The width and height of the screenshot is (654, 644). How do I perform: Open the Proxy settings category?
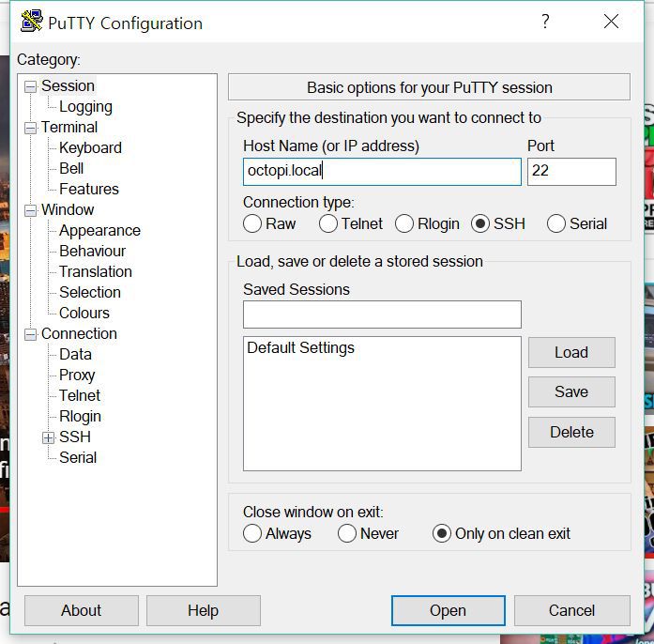pos(77,375)
